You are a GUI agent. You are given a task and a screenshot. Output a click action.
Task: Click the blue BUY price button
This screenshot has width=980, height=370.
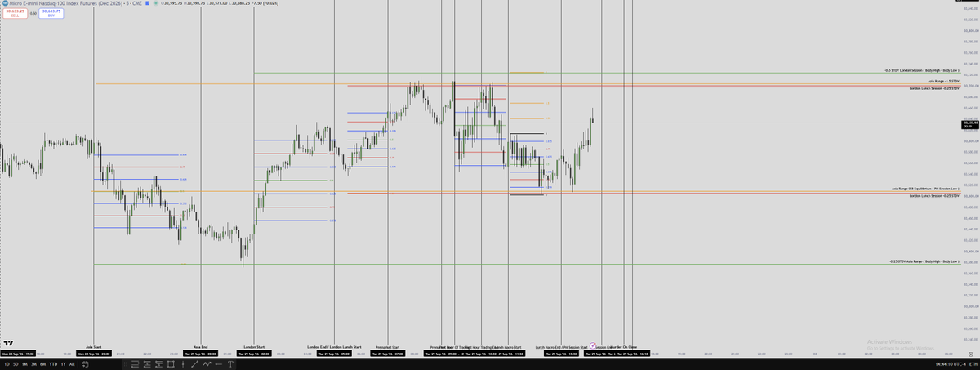pyautogui.click(x=51, y=13)
